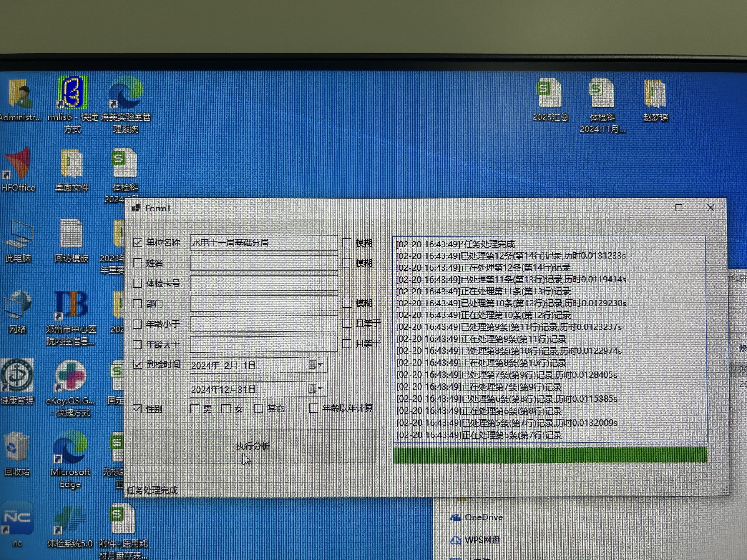This screenshot has width=747, height=560.
Task: Click the 部门 text field
Action: pos(264,303)
